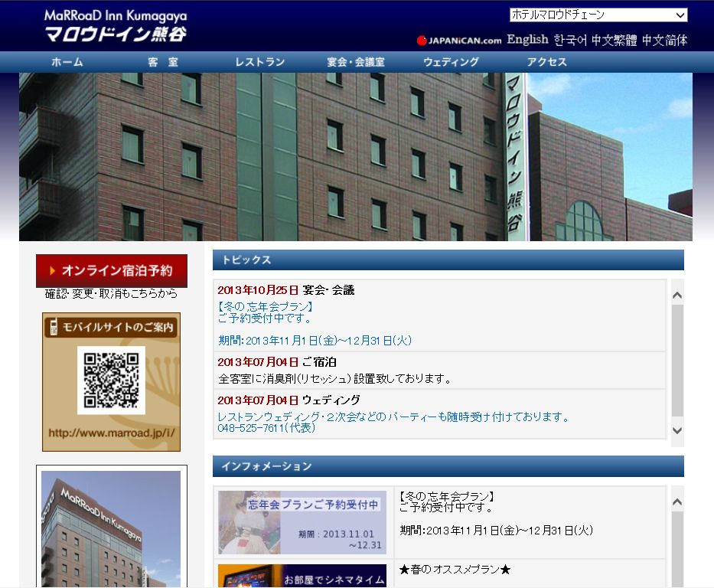
Task: Click the mobile site QR code
Action: (111, 381)
